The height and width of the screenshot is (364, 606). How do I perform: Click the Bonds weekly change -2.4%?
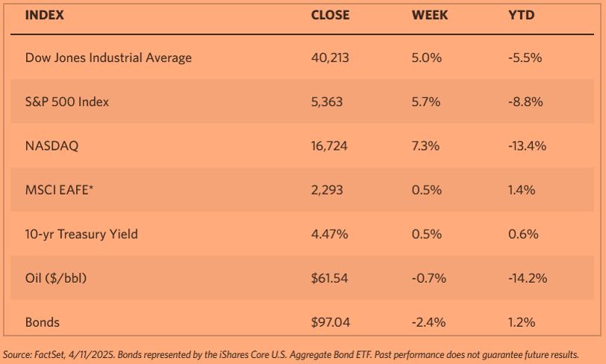tap(428, 322)
